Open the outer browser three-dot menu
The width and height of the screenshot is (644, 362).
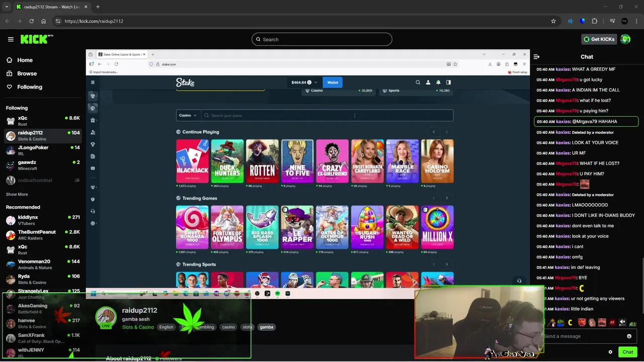pyautogui.click(x=636, y=21)
